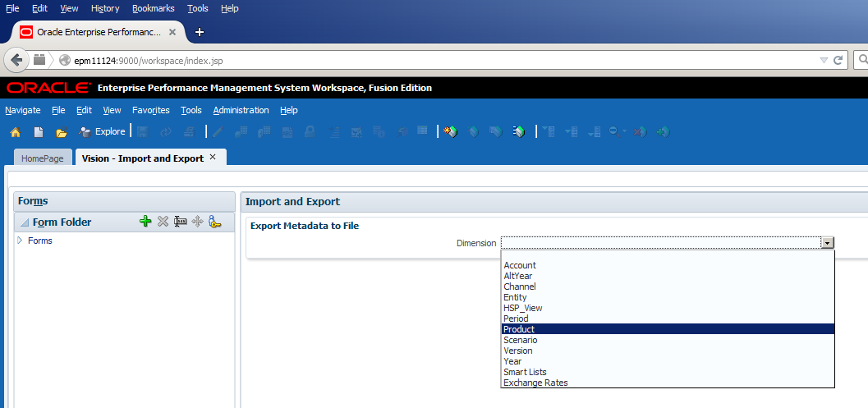Switch to the HomePage tab

43,158
